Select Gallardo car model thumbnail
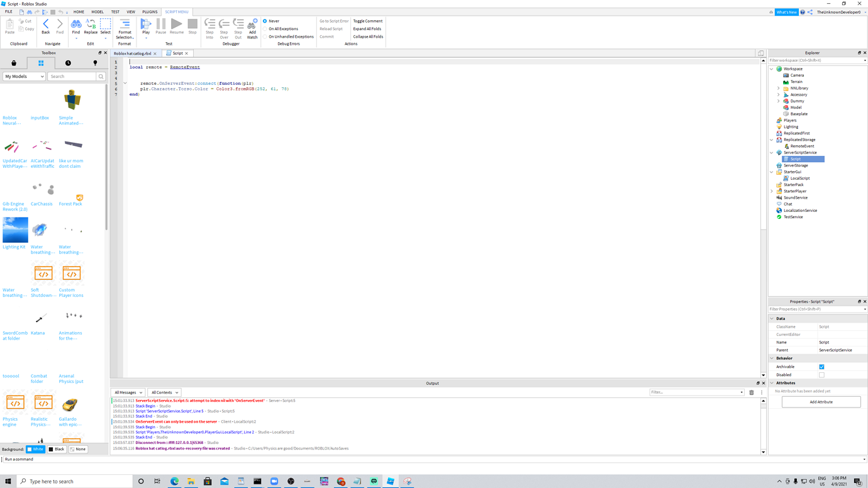 (x=70, y=404)
